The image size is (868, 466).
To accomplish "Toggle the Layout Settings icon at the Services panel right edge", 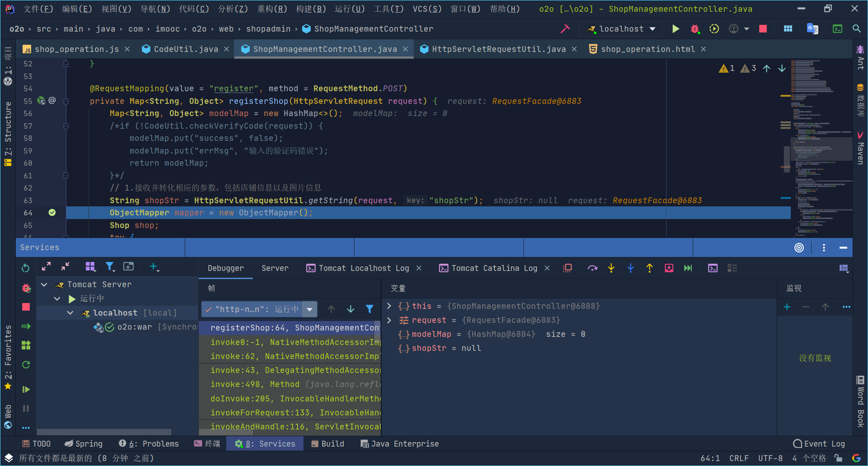I will coord(844,268).
